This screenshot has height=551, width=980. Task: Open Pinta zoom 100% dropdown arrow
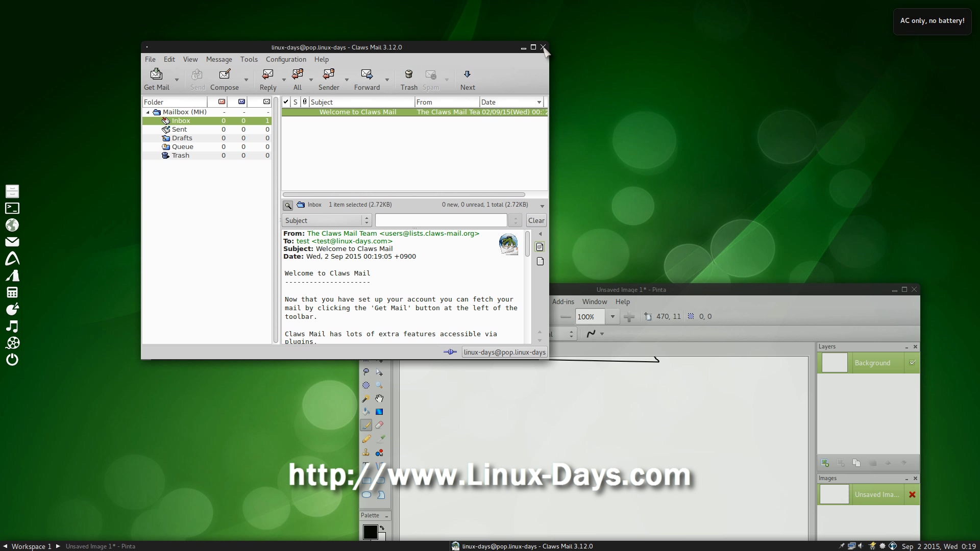612,317
